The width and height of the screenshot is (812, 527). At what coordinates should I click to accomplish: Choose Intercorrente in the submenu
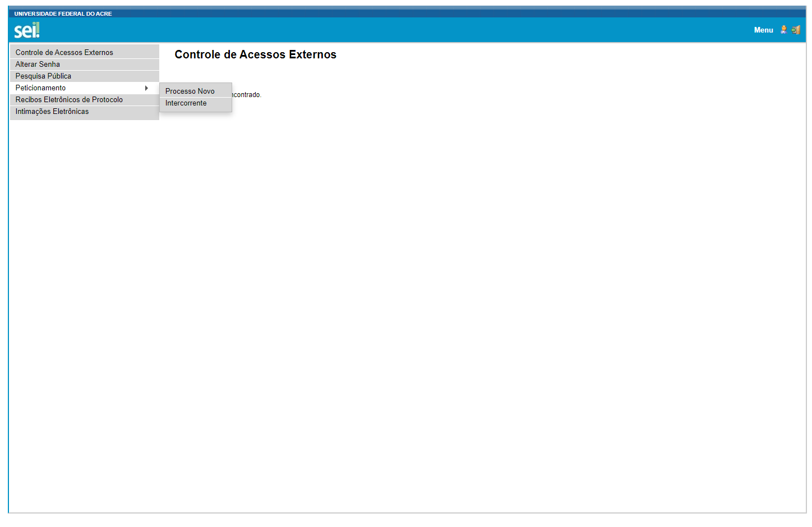click(x=186, y=103)
